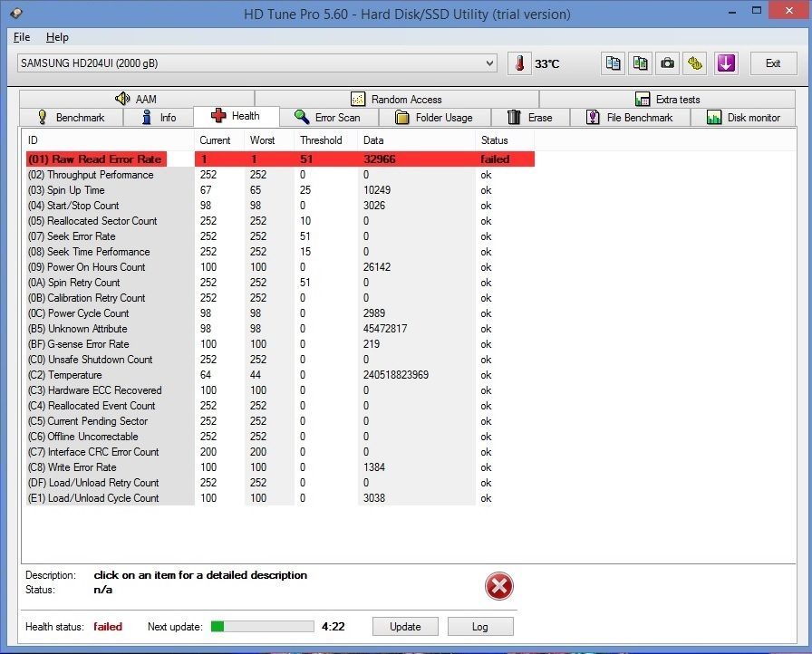Click the Next update progress bar
The image size is (812, 654).
point(262,627)
